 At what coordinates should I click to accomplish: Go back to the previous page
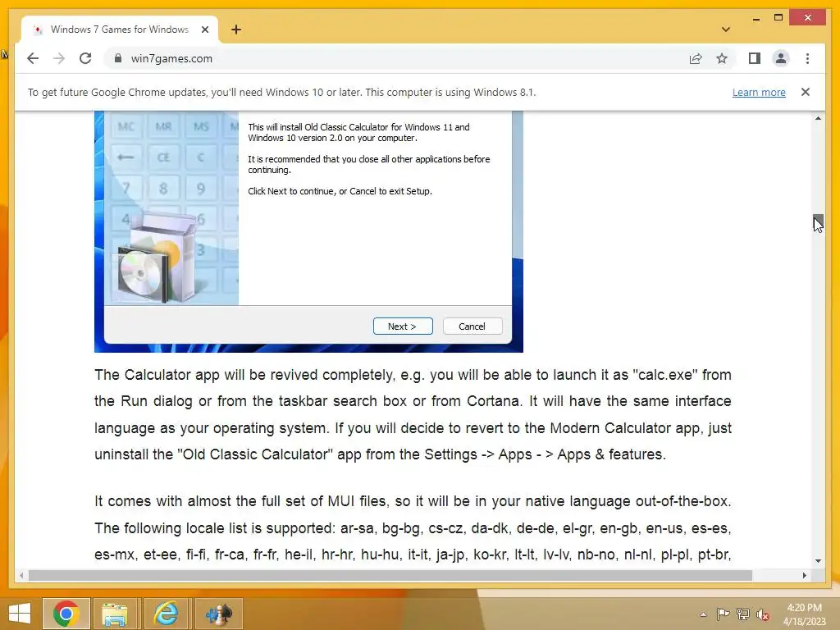[33, 58]
